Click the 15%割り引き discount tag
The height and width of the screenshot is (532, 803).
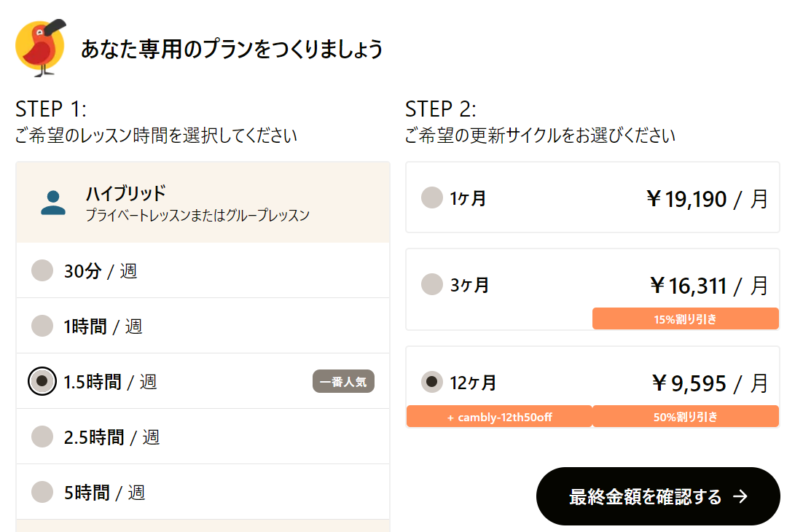pyautogui.click(x=685, y=319)
